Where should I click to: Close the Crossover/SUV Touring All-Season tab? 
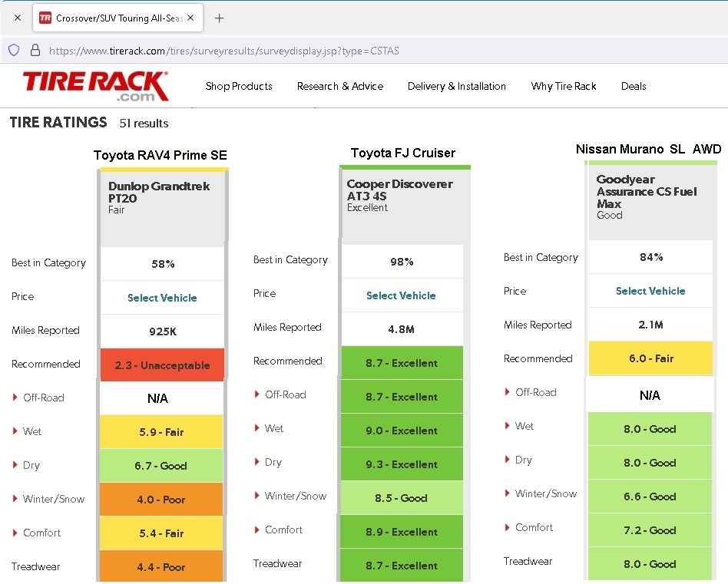click(190, 18)
